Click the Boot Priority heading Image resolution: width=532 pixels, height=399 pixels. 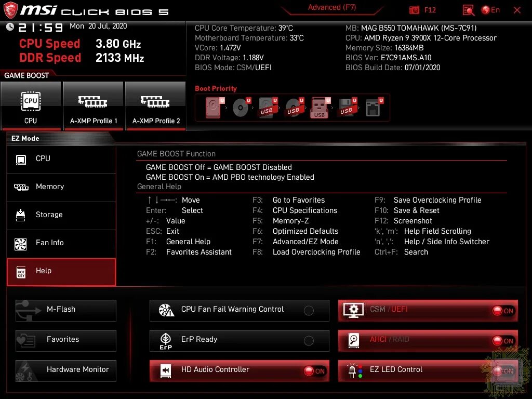tap(216, 88)
